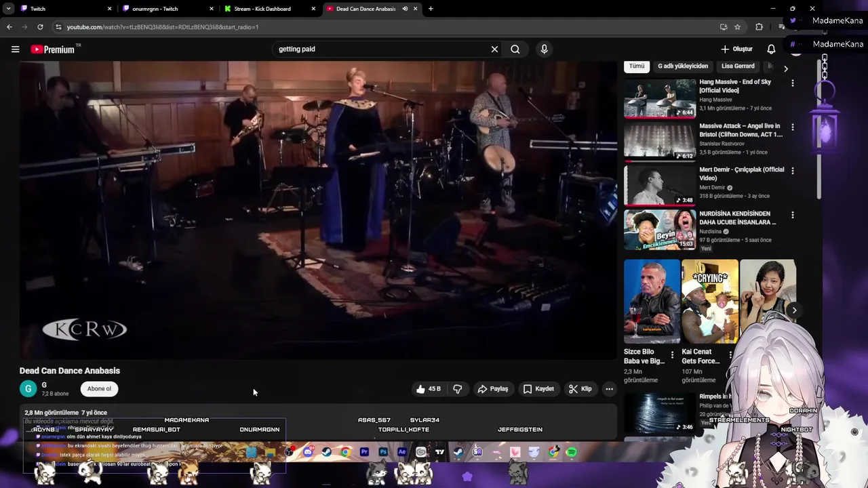Click the Dead Can Dance Anabasis title
Image resolution: width=868 pixels, height=488 pixels.
tap(70, 371)
